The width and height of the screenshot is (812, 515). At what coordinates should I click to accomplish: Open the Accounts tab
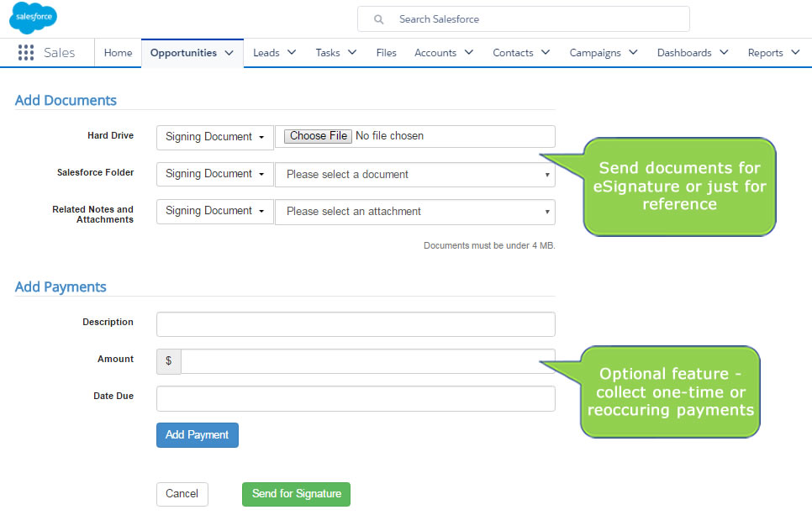(435, 53)
